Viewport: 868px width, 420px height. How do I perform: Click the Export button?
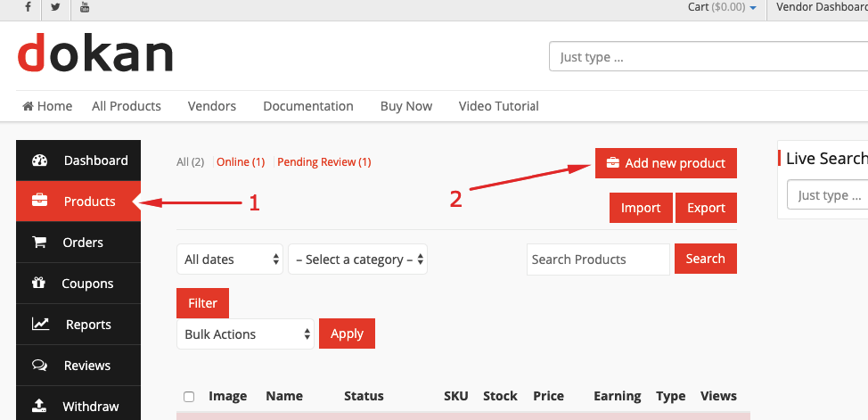tap(707, 208)
